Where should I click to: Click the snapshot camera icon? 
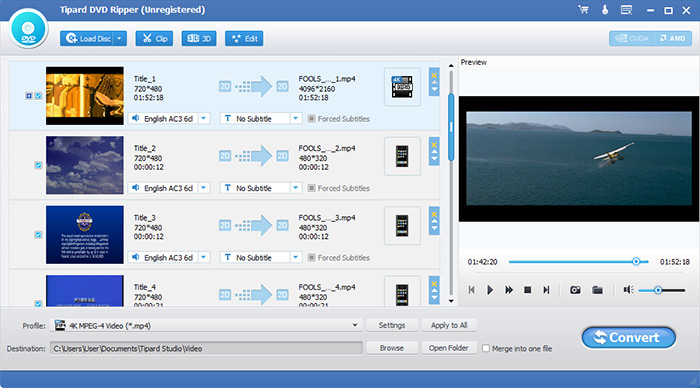[x=575, y=290]
